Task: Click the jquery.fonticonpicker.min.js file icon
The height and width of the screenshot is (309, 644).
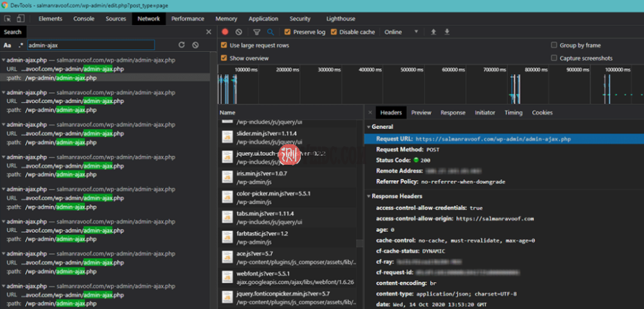Action: 227,298
